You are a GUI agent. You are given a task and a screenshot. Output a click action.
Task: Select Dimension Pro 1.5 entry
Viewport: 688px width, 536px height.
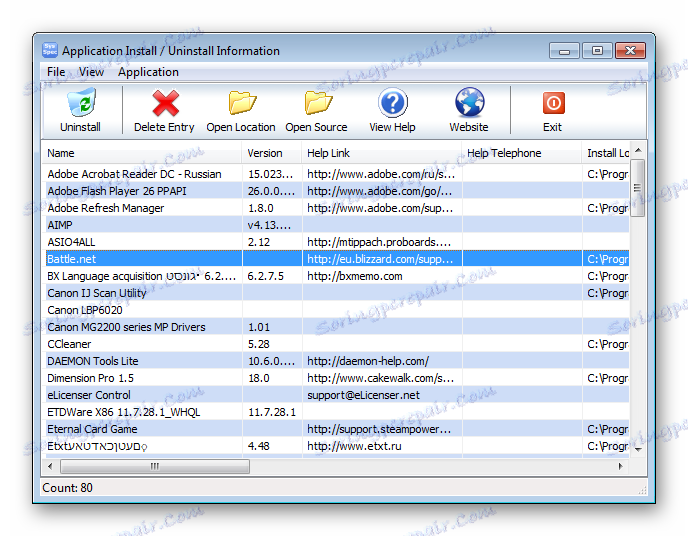336,378
